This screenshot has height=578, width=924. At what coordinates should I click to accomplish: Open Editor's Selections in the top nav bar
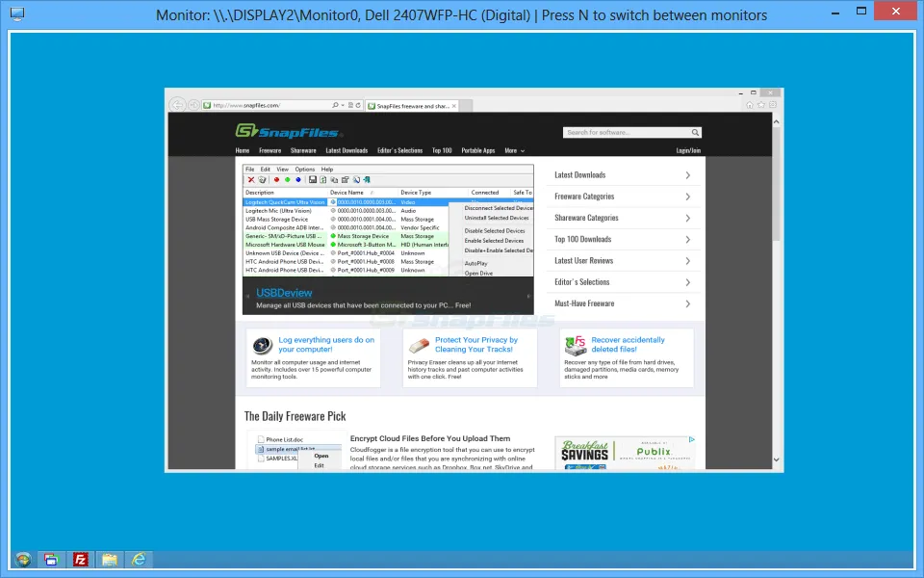[399, 150]
